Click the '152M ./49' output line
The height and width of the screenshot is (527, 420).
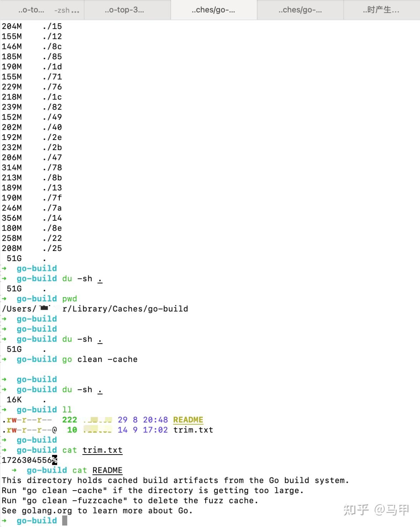pos(32,117)
